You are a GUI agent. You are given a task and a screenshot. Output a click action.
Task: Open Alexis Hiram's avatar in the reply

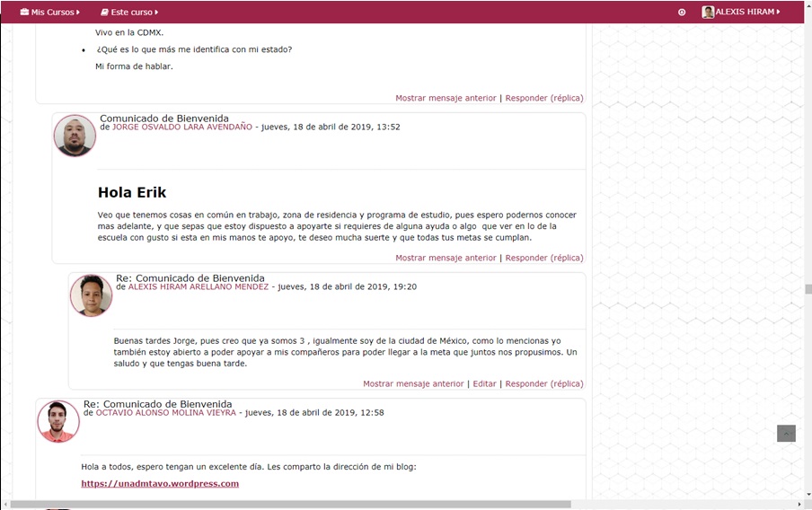[91, 295]
